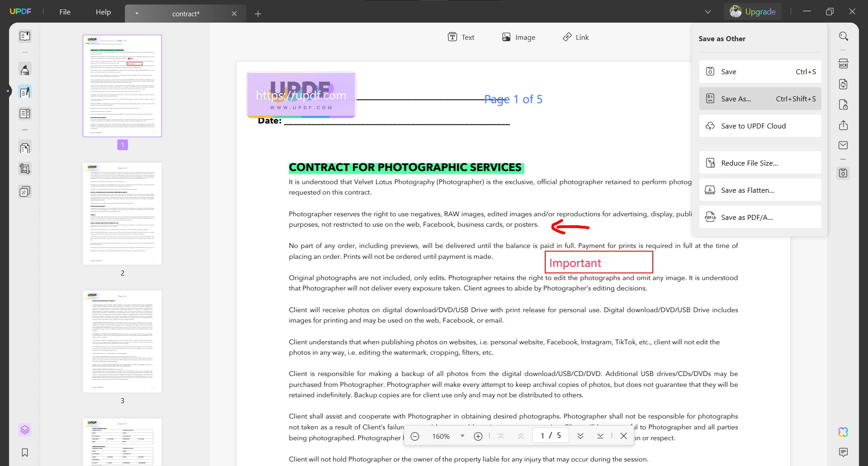Open the OCR tool
The image size is (868, 466).
pos(844,63)
